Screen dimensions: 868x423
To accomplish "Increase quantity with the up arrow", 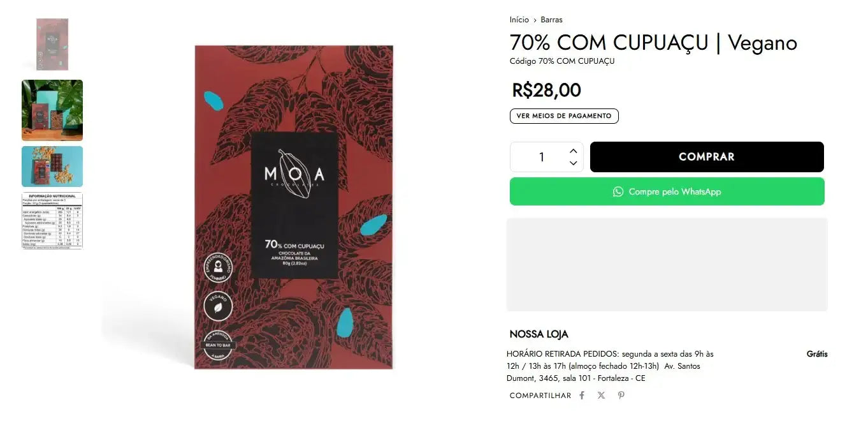I will 573,151.
